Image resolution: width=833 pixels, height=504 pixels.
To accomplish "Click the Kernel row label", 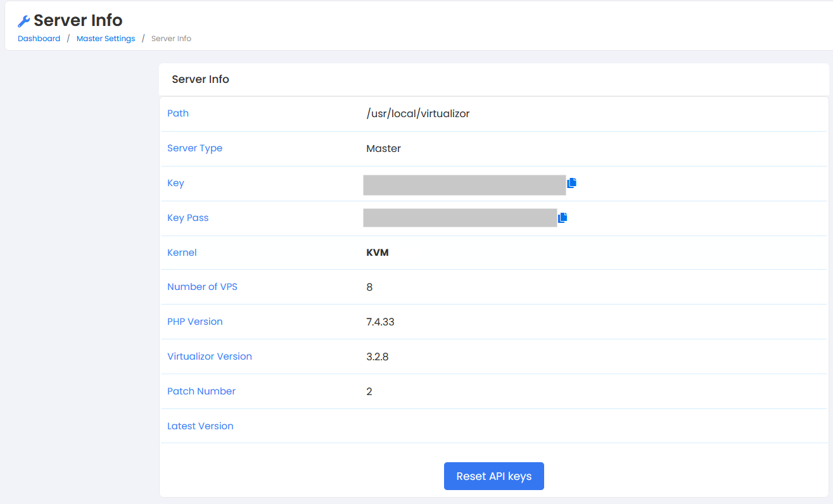I will (x=182, y=253).
